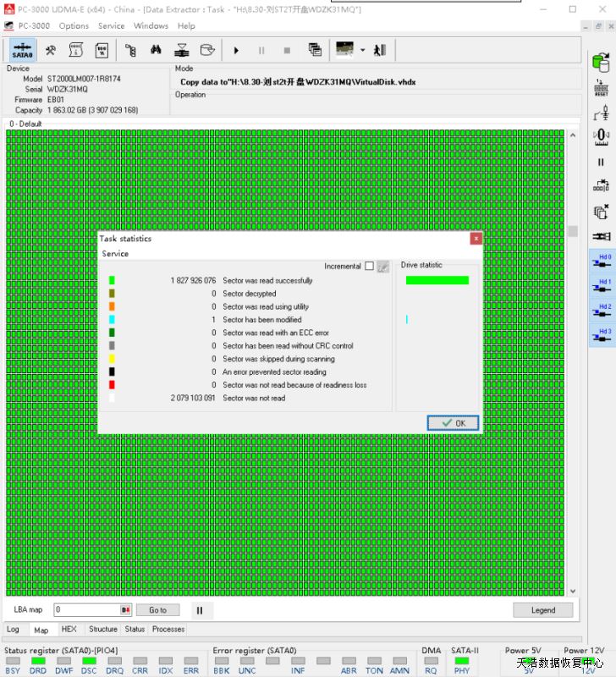Click the green database copy icon
Screen dimensions: 616x677
pyautogui.click(x=601, y=62)
